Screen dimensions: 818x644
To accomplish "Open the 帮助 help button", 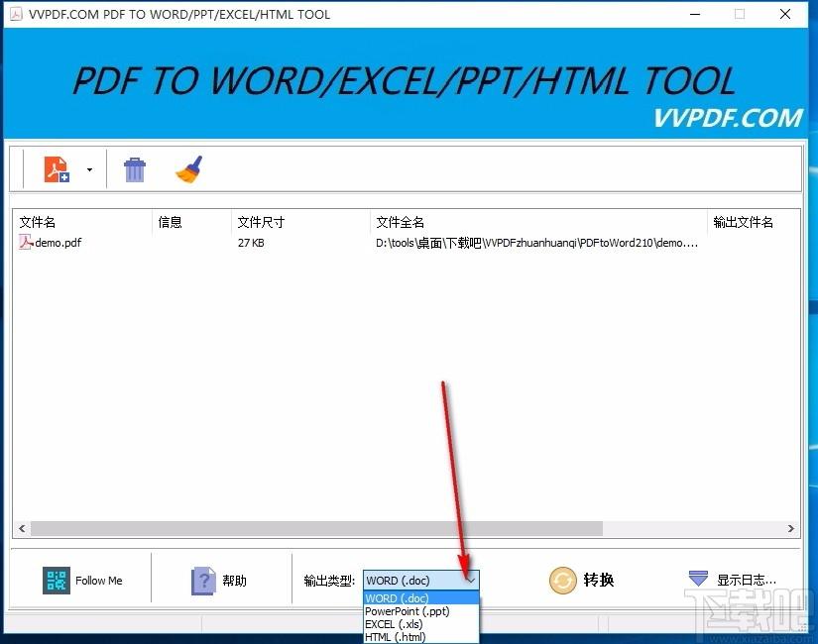I will (x=218, y=581).
